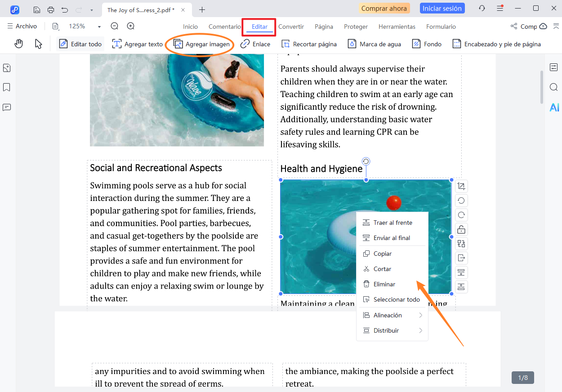Activate the selection arrow tool
Viewport: 562px width, 392px height.
point(38,44)
